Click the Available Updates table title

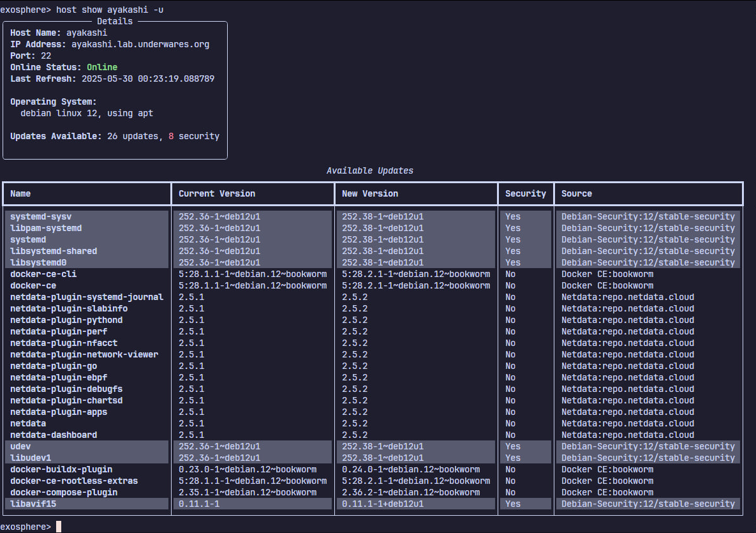(370, 170)
